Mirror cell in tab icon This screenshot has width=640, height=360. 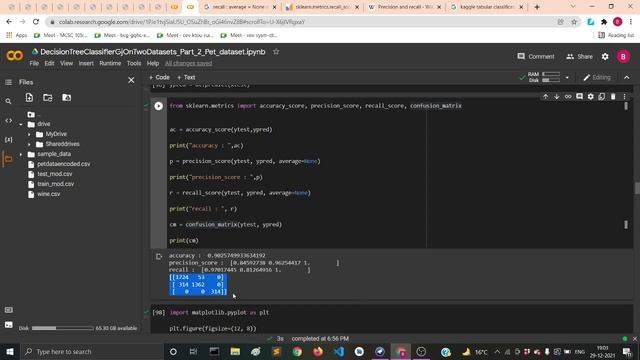coord(602,97)
